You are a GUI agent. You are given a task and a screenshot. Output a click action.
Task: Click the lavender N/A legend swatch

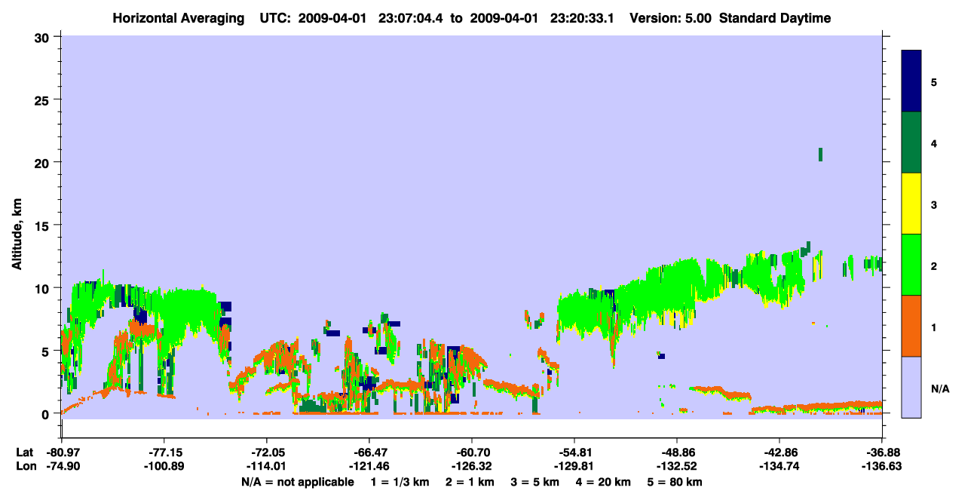911,387
